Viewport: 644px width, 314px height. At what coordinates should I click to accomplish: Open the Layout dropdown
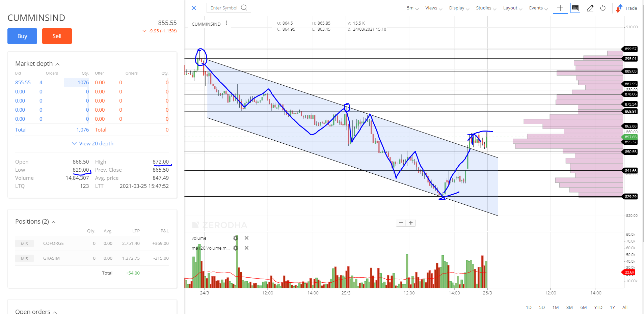click(x=513, y=8)
